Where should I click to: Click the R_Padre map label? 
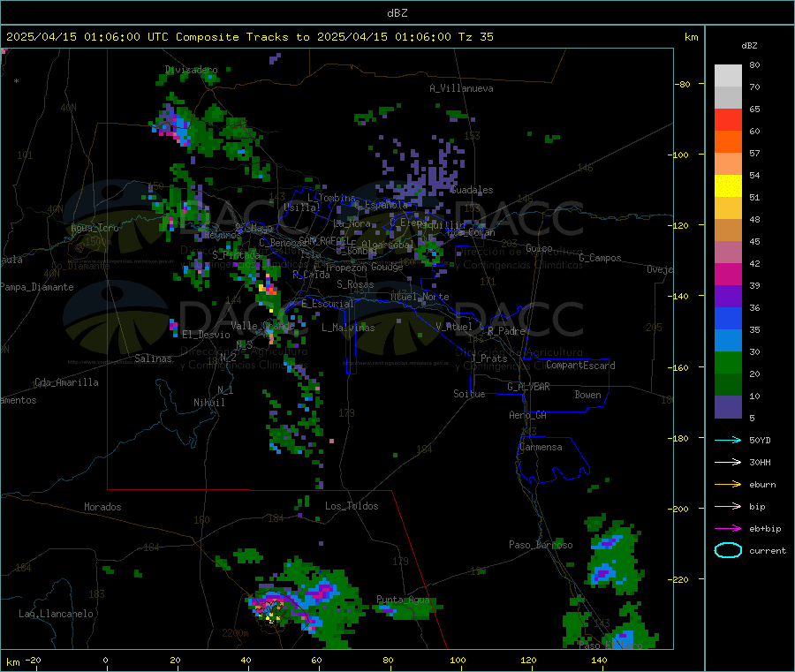point(506,331)
